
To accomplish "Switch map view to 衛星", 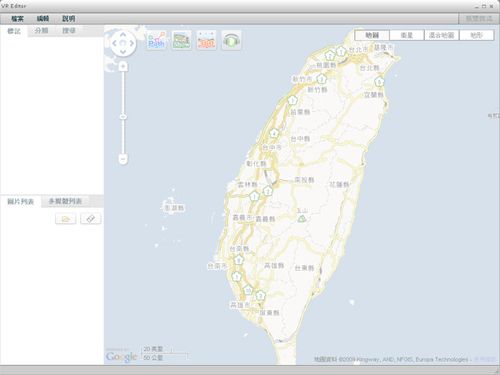I will tap(407, 35).
